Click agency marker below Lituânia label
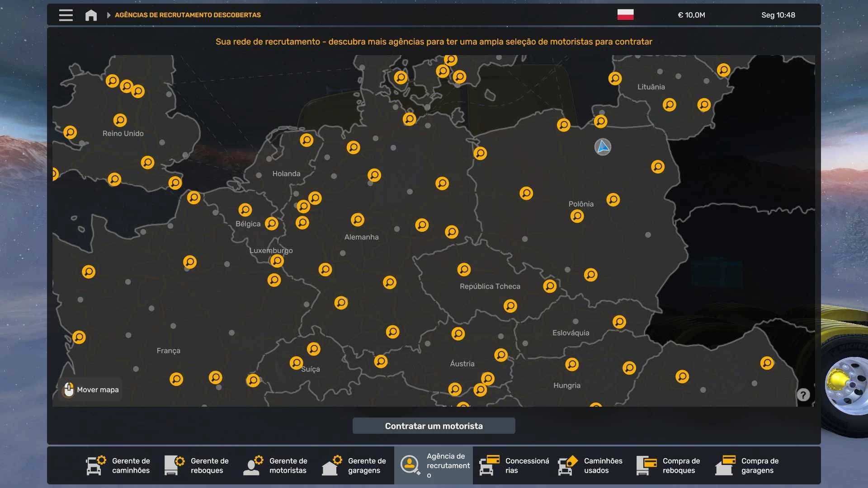Screen dimensions: 868x488 669,105
